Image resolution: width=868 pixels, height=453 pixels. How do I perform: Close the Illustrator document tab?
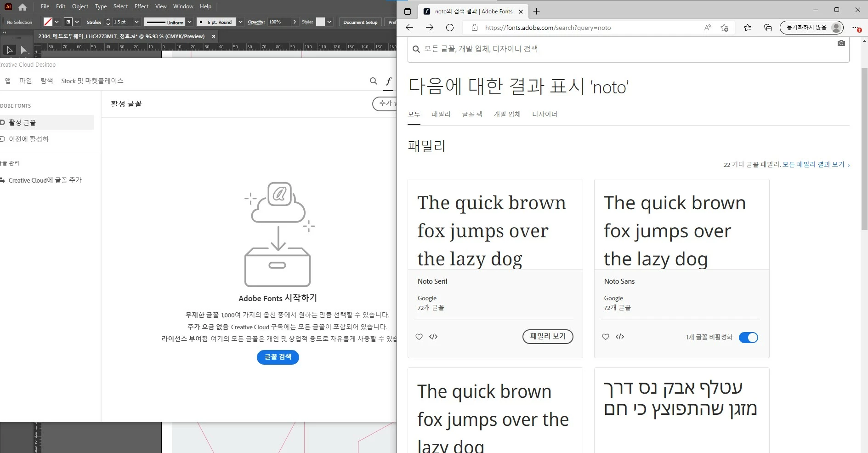(x=214, y=36)
